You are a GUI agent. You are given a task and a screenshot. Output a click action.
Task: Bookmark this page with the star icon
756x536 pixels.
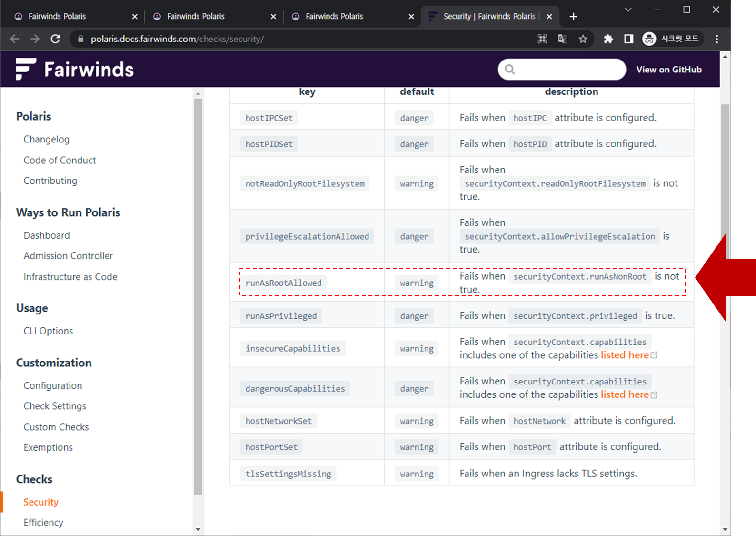583,39
